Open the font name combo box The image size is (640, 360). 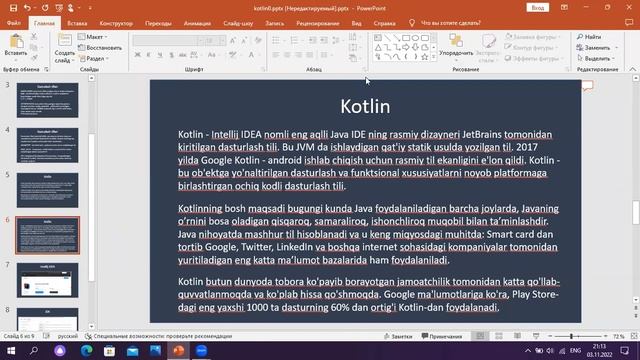[168, 40]
